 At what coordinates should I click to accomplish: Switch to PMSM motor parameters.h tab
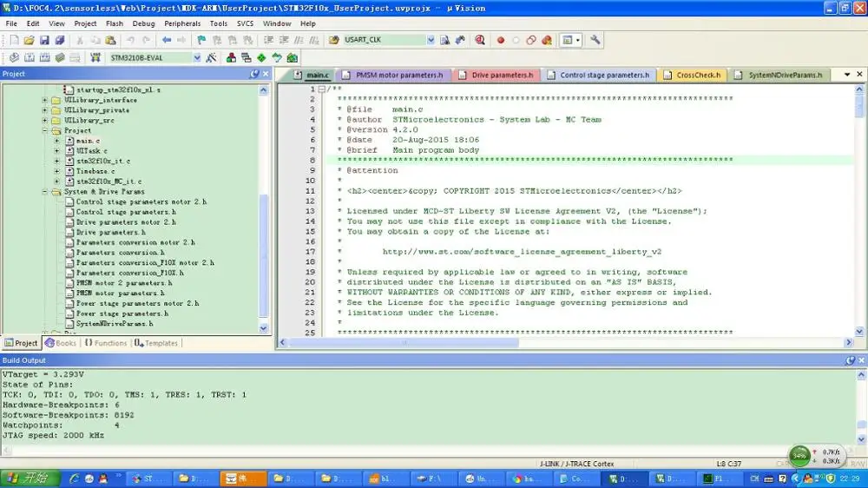(393, 75)
